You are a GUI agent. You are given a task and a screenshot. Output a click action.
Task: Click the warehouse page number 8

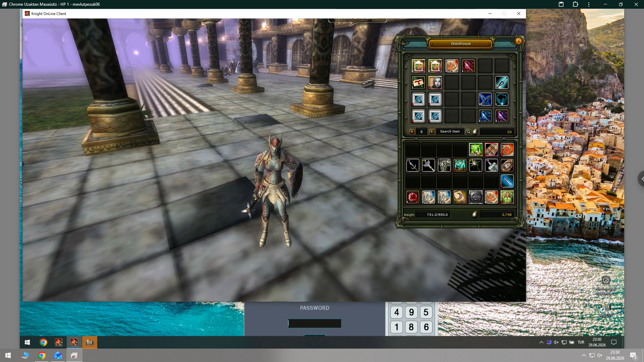(422, 132)
